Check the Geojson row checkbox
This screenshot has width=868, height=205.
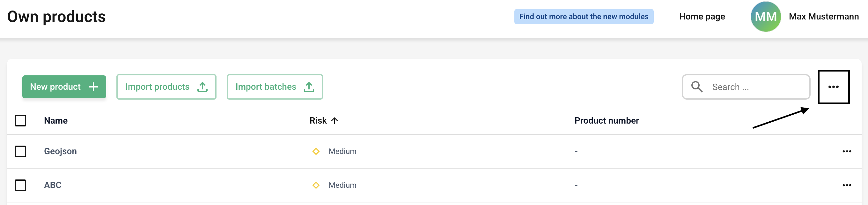click(x=20, y=151)
